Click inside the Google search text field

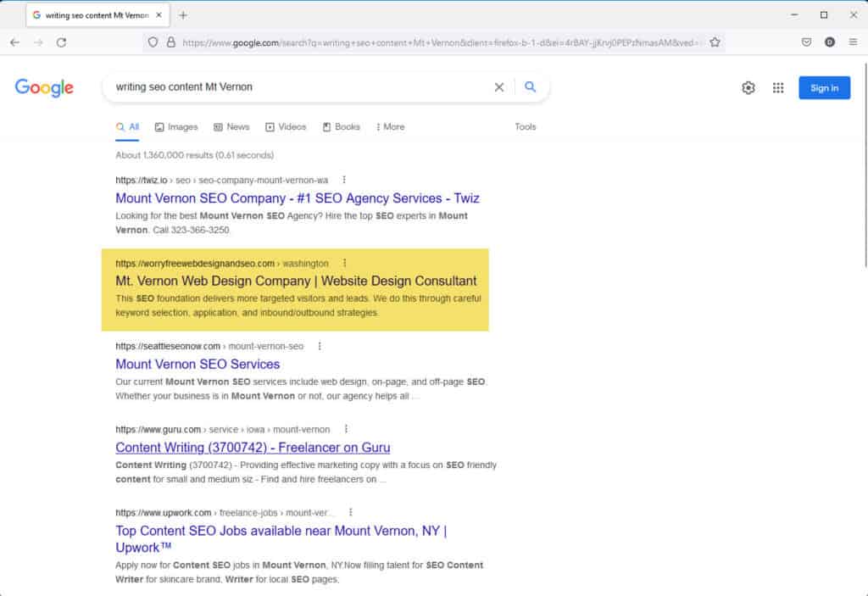299,87
